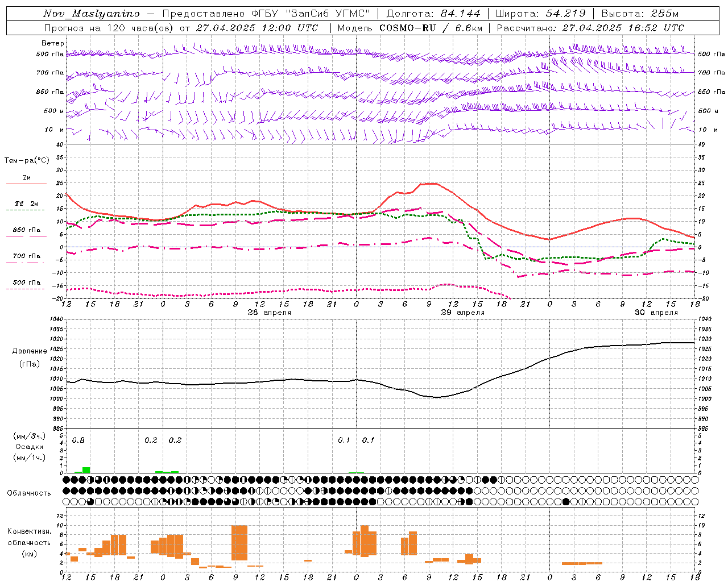Click the (км) unit under convective cloudiness label
The height and width of the screenshot is (582, 728).
[30, 553]
